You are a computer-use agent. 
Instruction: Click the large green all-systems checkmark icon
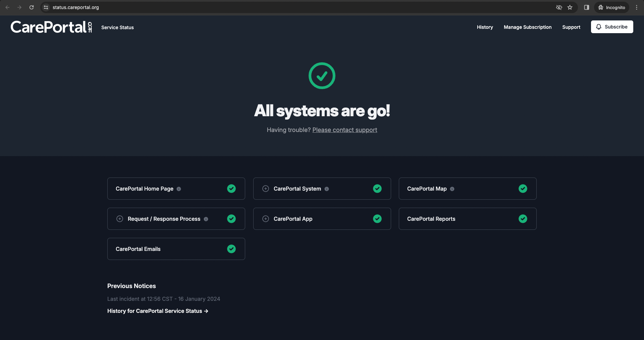[322, 76]
